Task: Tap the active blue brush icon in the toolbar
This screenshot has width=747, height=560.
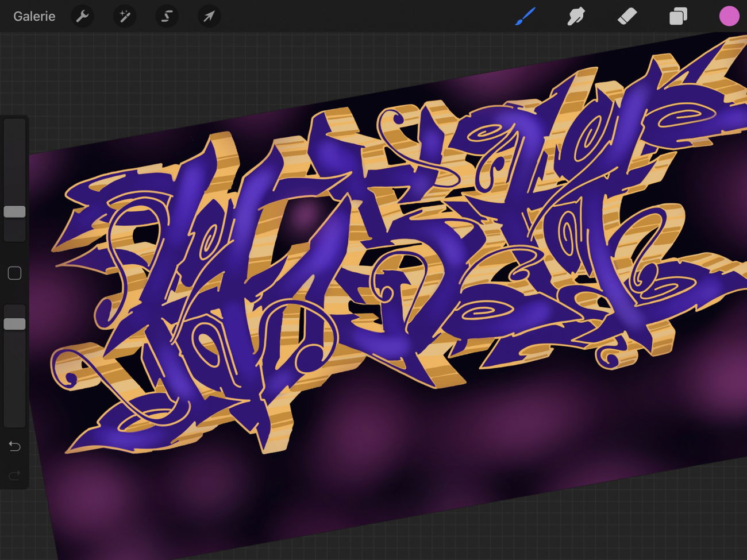Action: tap(525, 16)
